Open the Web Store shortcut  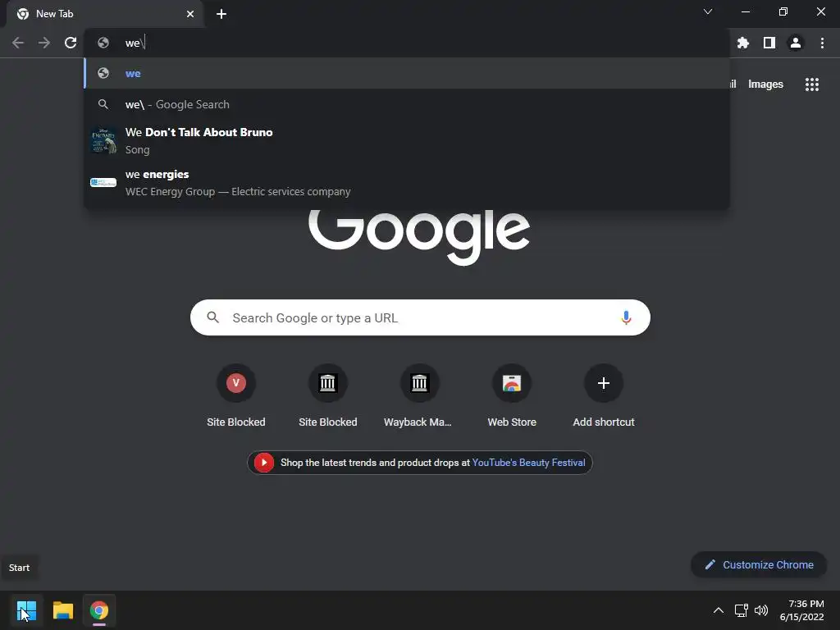[512, 396]
